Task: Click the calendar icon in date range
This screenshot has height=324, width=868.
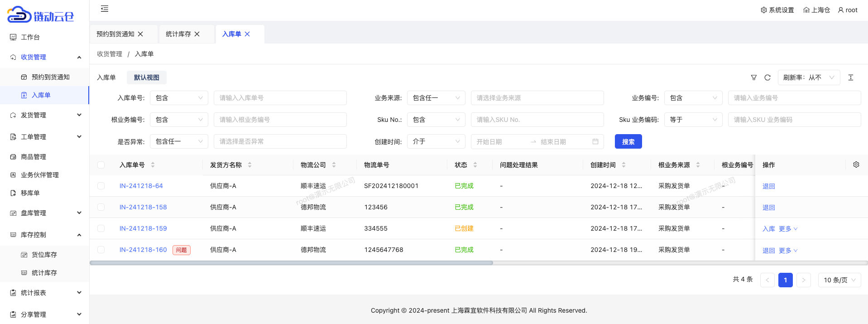Action: click(x=595, y=141)
